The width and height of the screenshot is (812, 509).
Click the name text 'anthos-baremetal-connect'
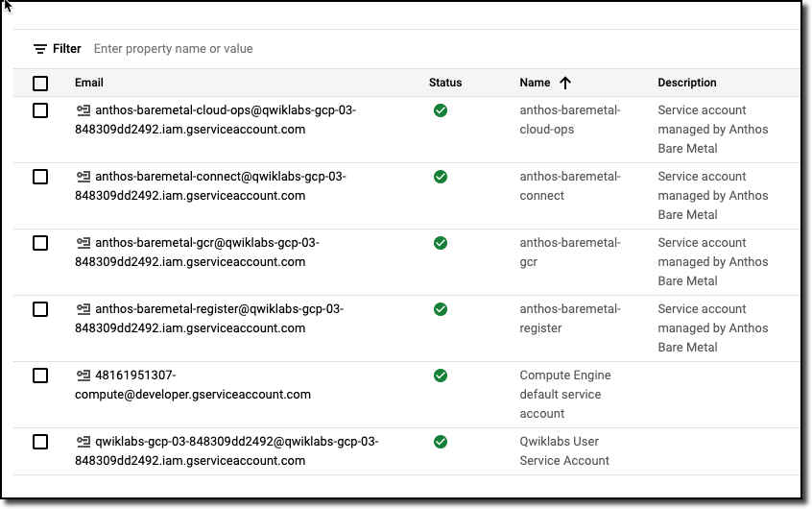[570, 186]
